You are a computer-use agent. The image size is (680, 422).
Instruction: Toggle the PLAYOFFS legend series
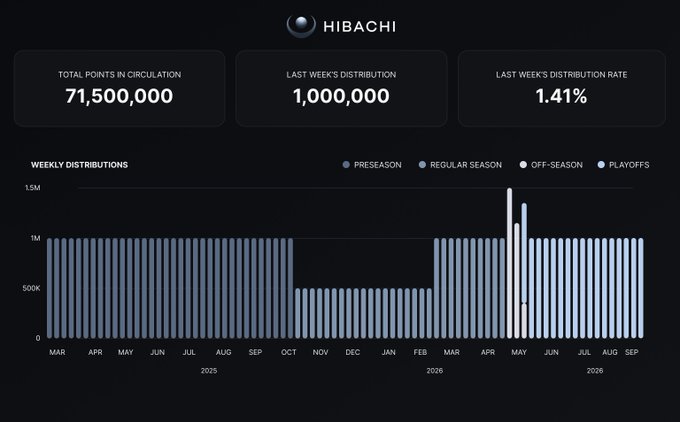(x=624, y=165)
